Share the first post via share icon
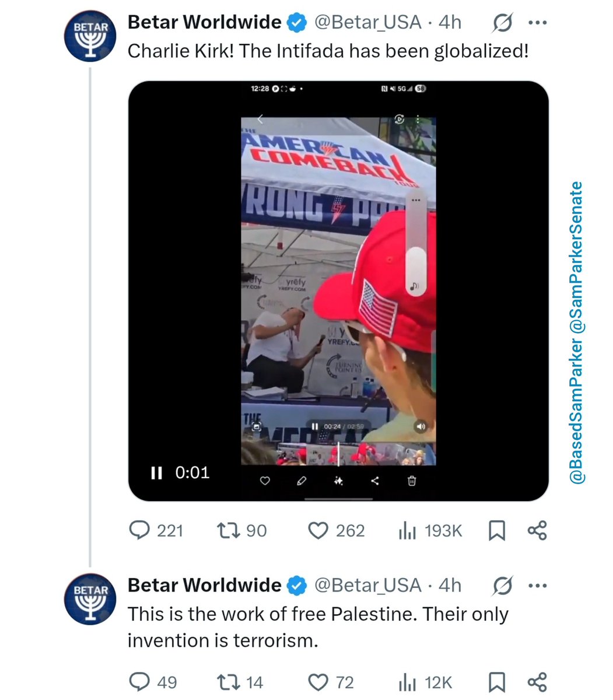Viewport: 613px width, 700px height. pos(537,531)
